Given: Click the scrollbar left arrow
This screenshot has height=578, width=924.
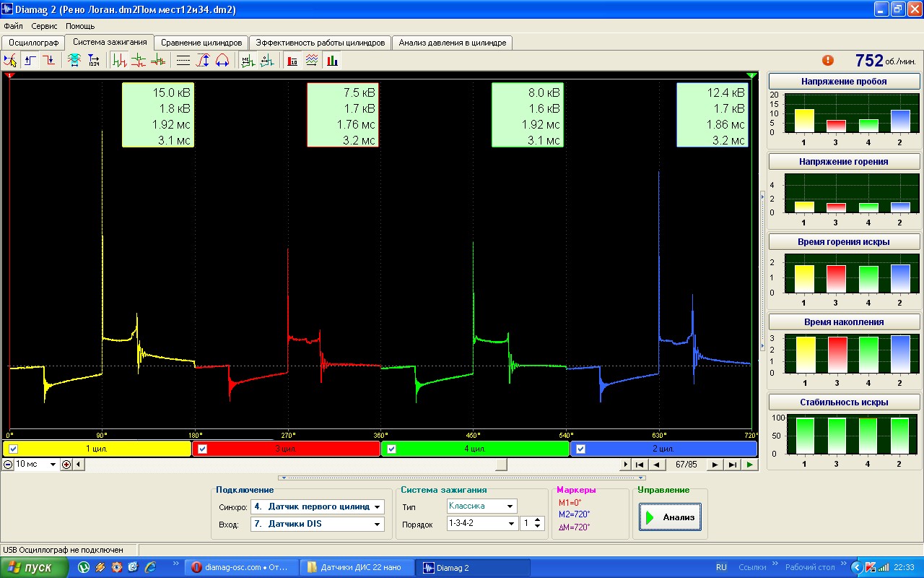Looking at the screenshot, I should coord(78,465).
